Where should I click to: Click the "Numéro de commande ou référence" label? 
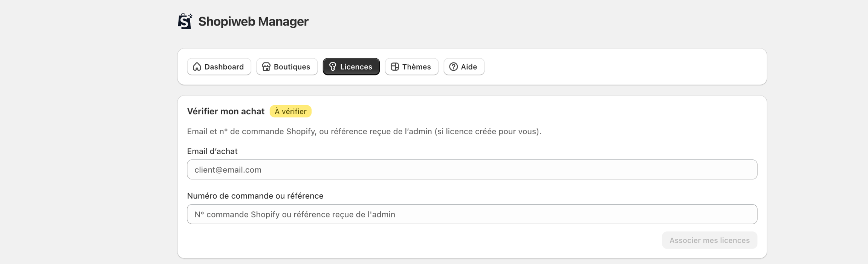255,196
